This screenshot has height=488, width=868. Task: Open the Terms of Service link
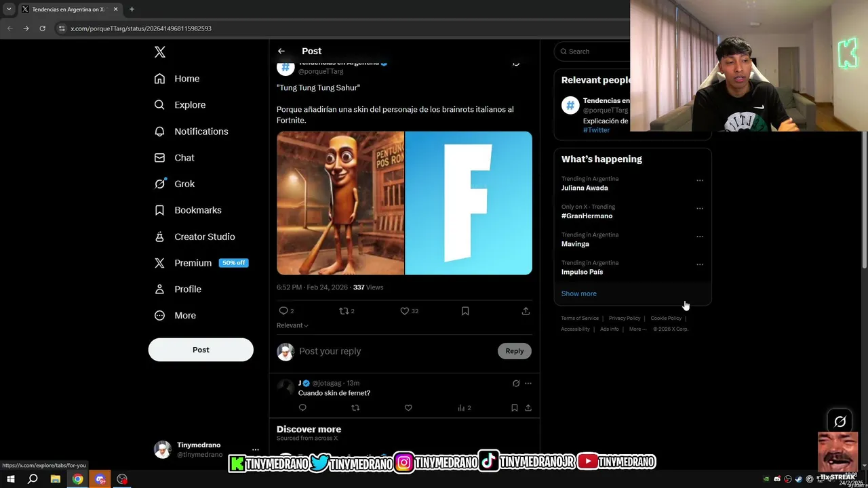coord(580,318)
